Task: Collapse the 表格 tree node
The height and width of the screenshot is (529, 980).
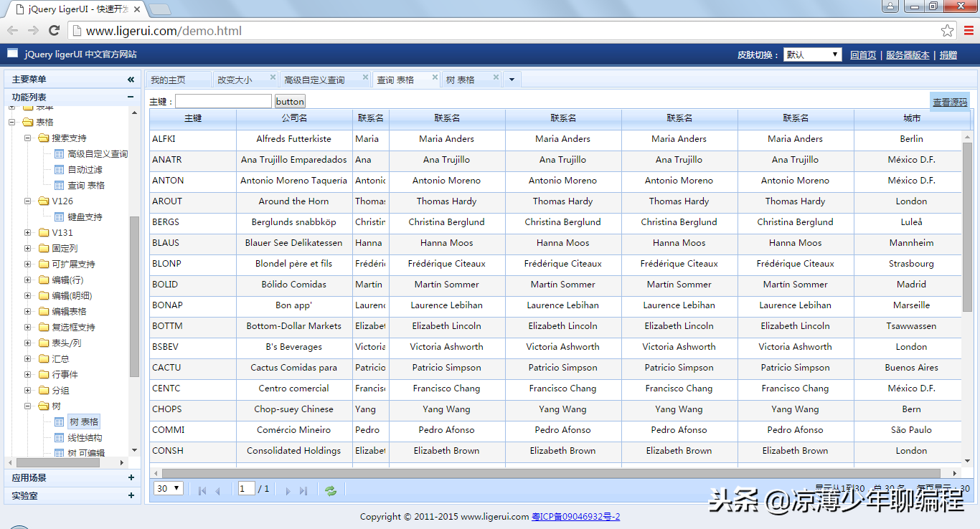Action: (12, 123)
